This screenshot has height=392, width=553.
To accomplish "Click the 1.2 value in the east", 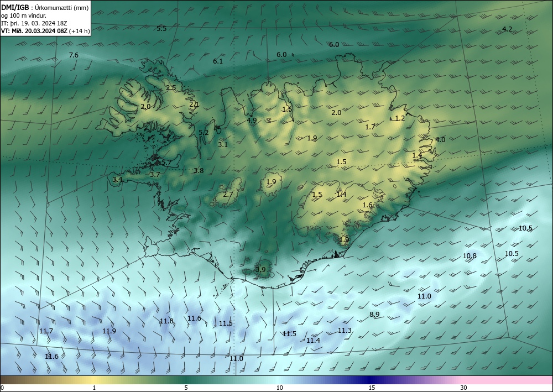I will pyautogui.click(x=400, y=118).
